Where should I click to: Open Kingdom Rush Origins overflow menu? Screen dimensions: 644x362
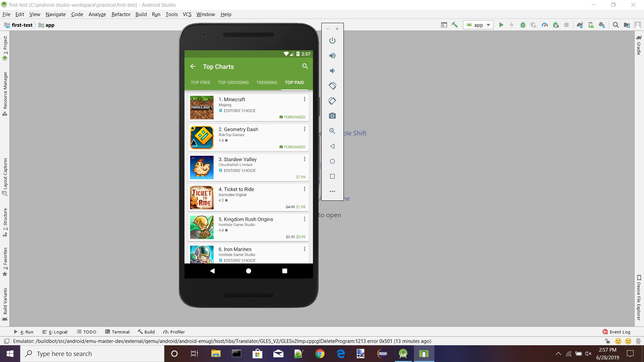pos(305,219)
